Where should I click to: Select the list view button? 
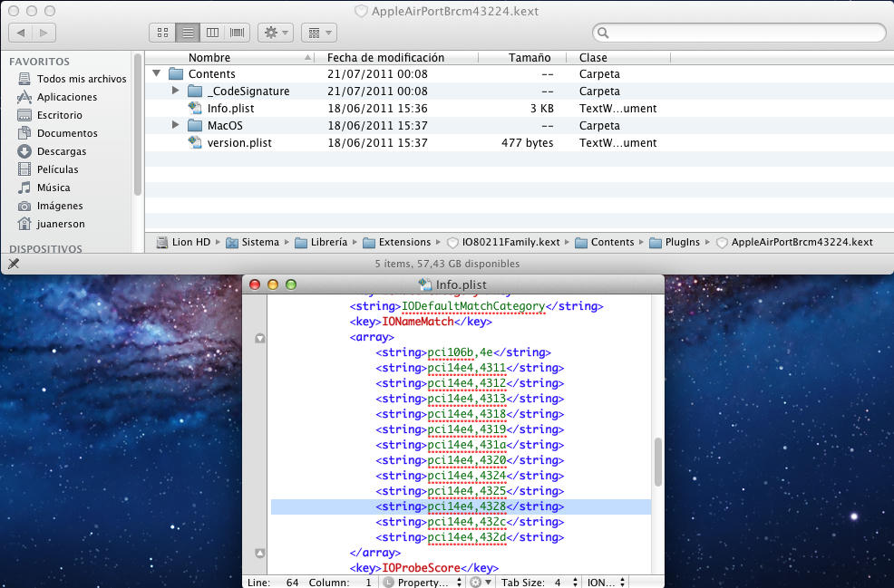189,33
